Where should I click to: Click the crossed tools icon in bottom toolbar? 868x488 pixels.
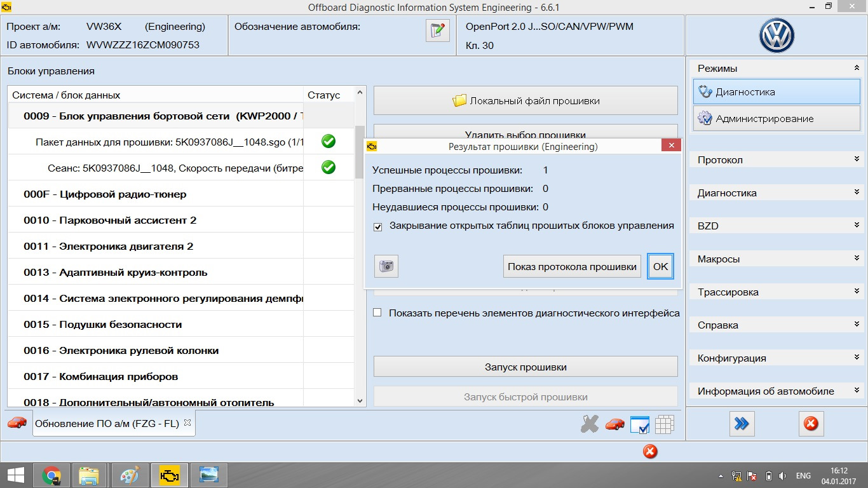pyautogui.click(x=590, y=424)
